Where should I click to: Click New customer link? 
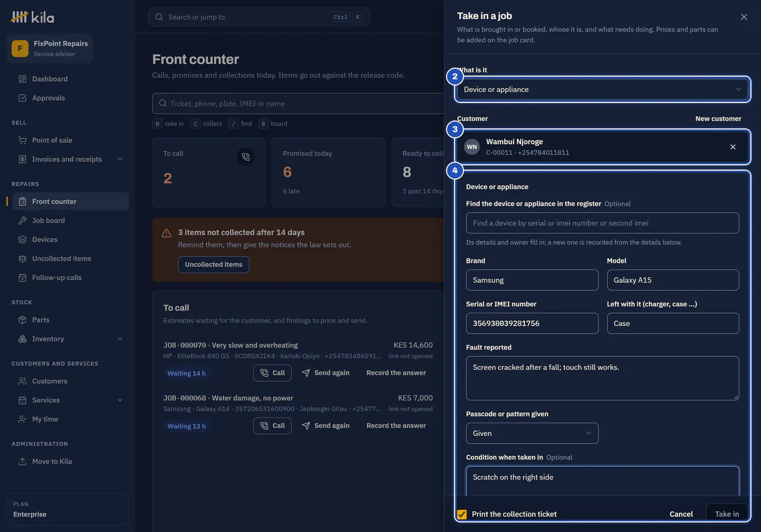coord(718,118)
